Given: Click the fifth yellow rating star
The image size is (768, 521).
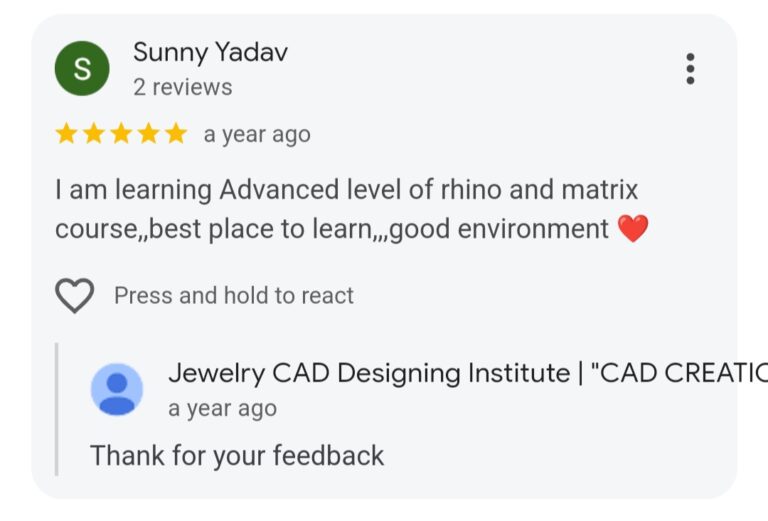Looking at the screenshot, I should [175, 134].
